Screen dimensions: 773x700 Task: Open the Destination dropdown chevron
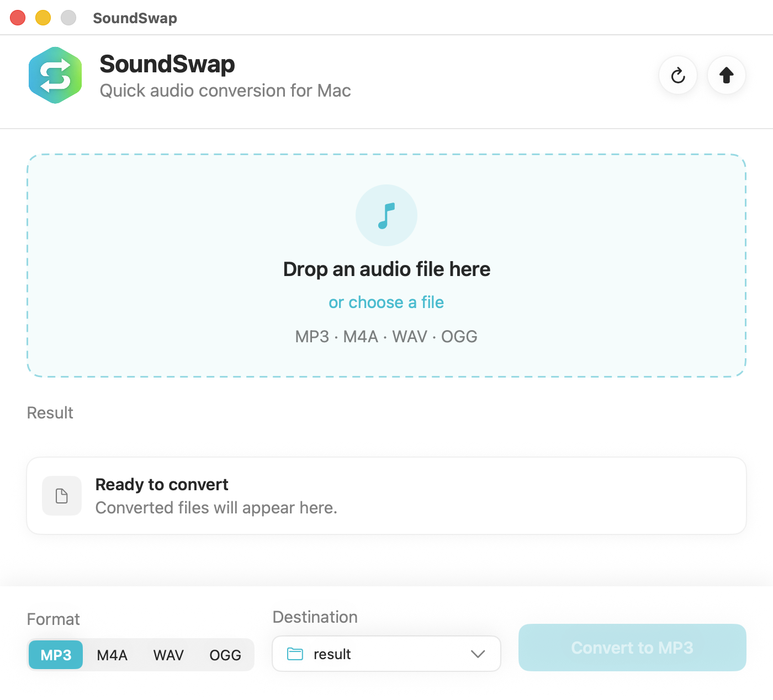click(478, 654)
